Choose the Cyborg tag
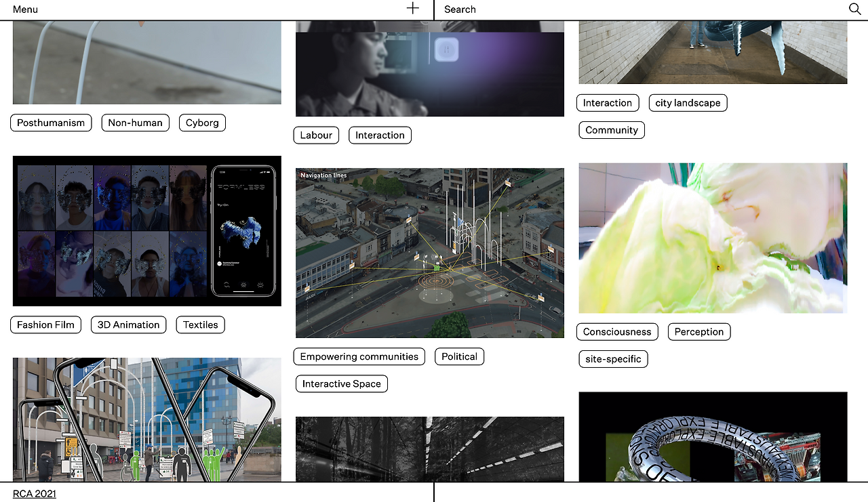868x502 pixels. [x=202, y=123]
